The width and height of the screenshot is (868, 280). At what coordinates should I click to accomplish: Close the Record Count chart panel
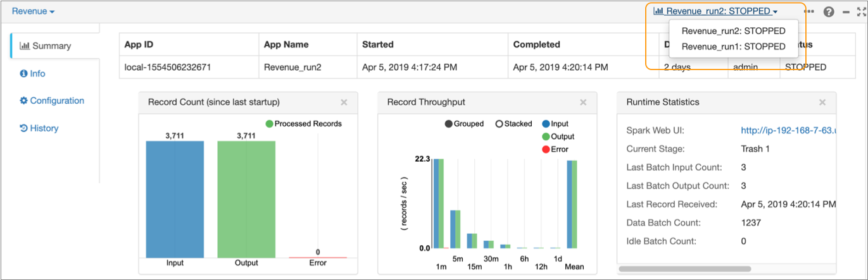344,102
